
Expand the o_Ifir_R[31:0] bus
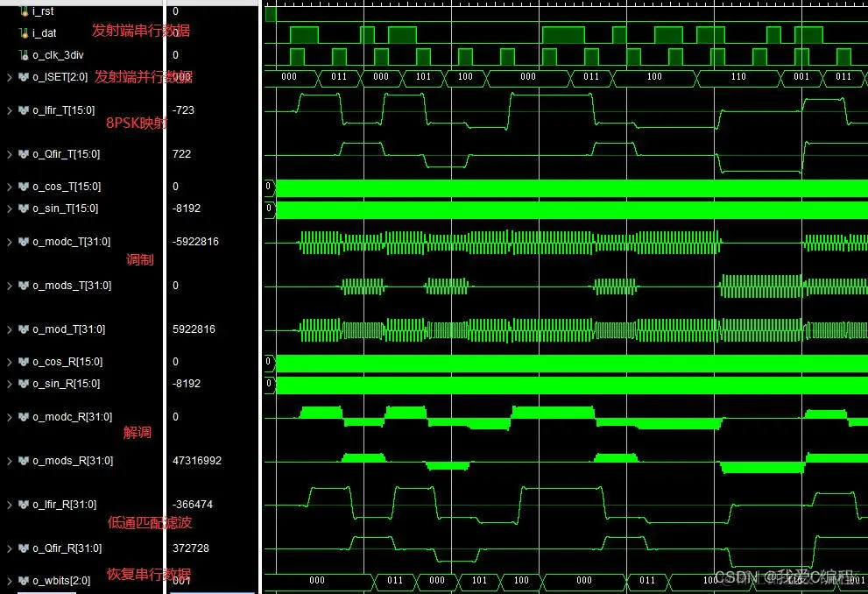10,505
